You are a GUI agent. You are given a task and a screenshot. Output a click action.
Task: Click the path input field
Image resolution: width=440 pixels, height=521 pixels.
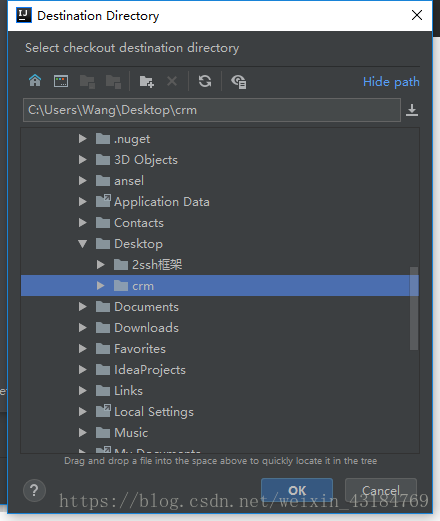pos(212,110)
